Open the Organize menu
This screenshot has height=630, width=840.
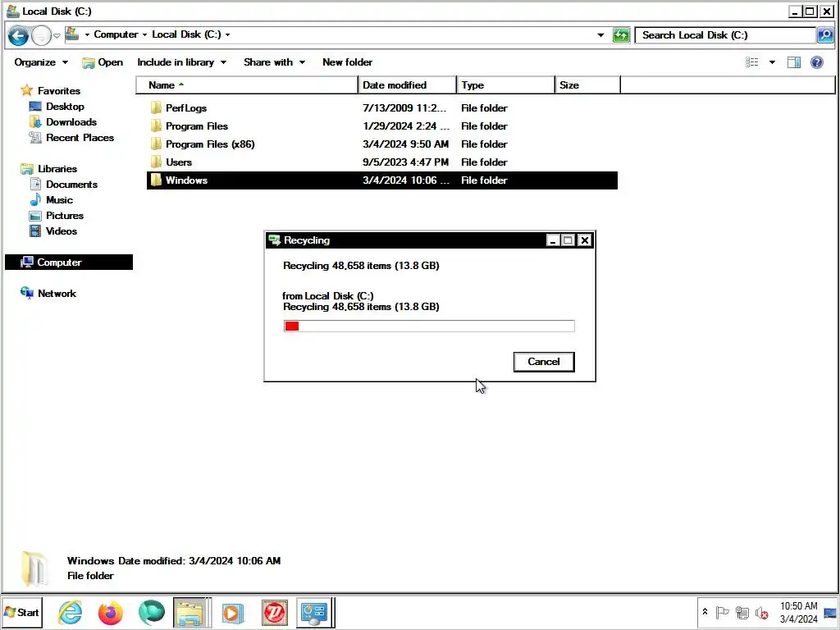coord(41,62)
